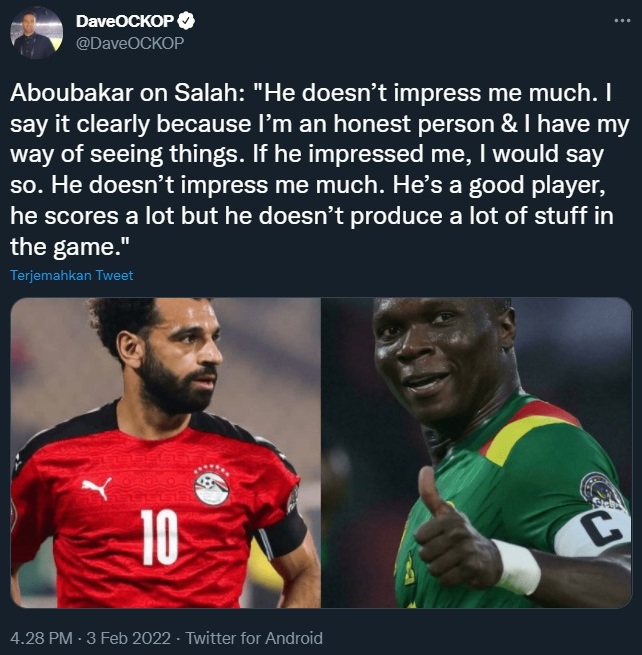Click the tweet text starting 'Aboubakar on Salah'
642x655 pixels.
320,170
